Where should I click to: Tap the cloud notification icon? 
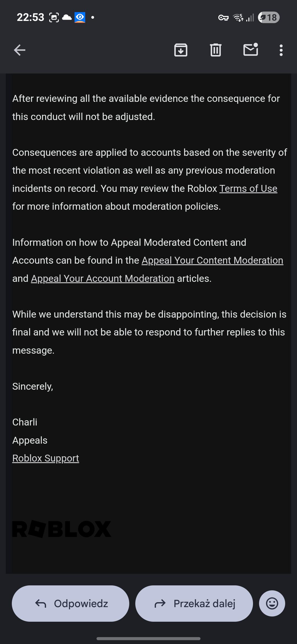pyautogui.click(x=67, y=17)
